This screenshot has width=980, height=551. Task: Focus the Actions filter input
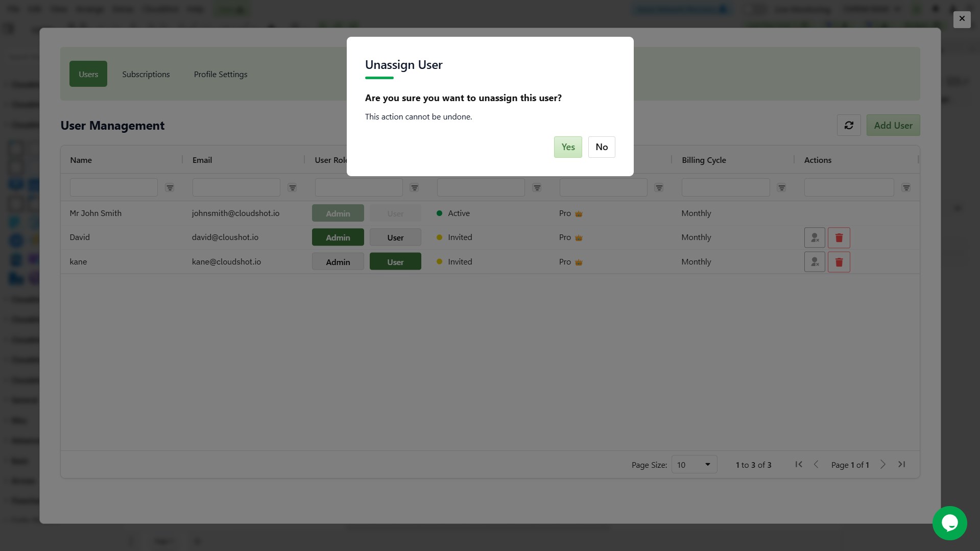point(849,187)
